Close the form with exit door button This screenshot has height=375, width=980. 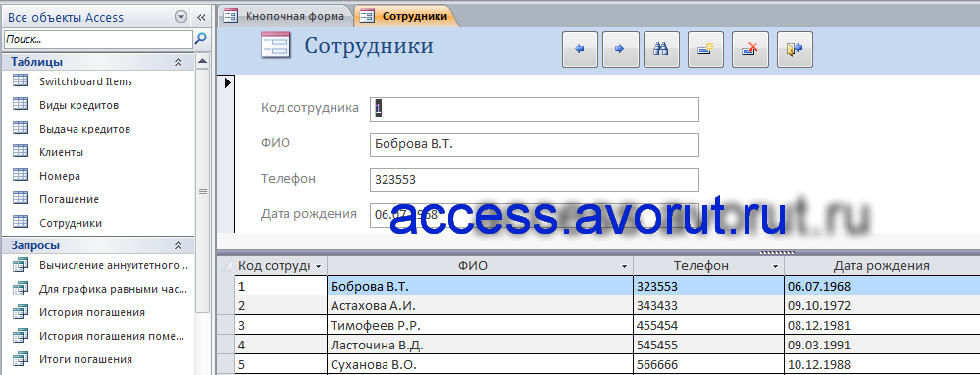[795, 49]
